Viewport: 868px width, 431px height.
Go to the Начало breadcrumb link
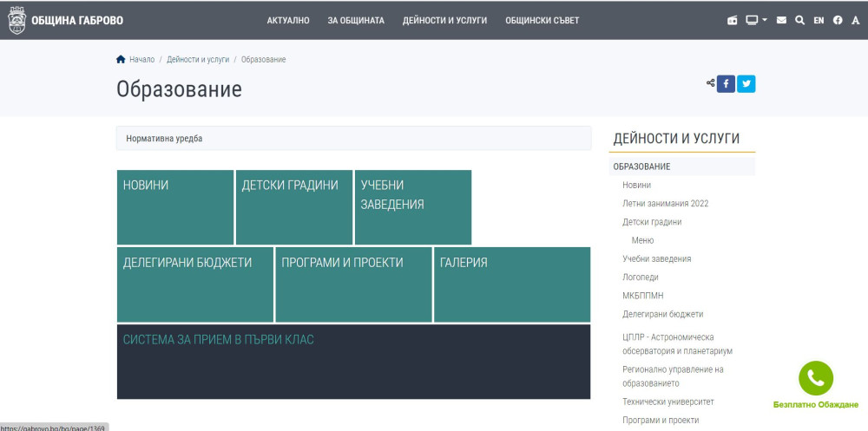(x=141, y=60)
